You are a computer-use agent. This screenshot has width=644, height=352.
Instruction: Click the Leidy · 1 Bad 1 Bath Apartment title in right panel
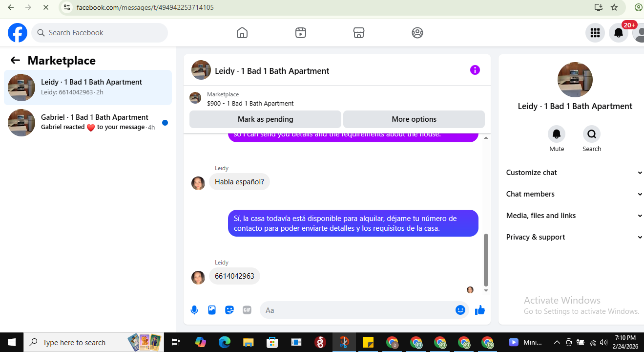coord(575,106)
